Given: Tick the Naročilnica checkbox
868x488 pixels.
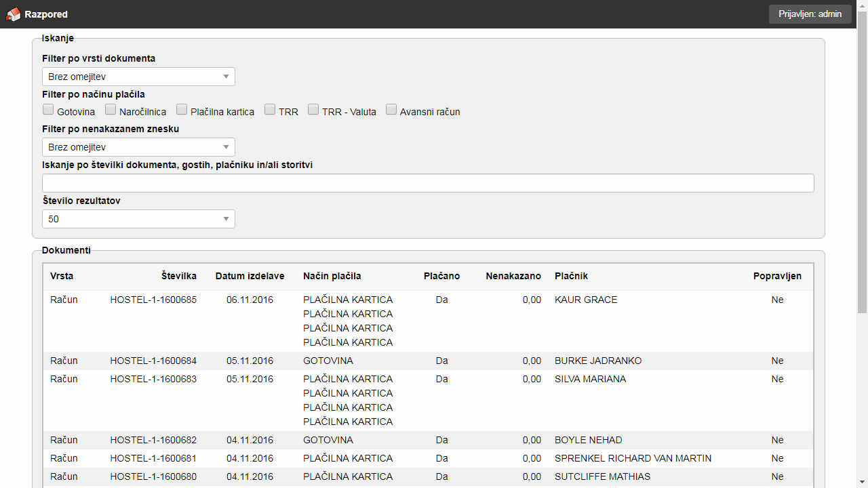Looking at the screenshot, I should coord(111,110).
